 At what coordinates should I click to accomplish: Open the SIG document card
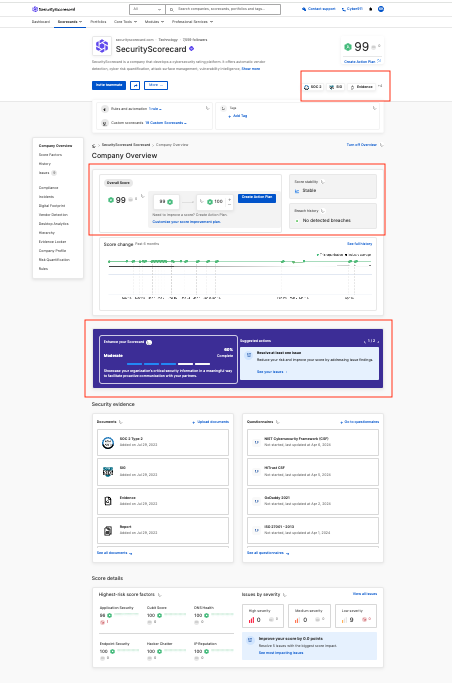point(163,472)
